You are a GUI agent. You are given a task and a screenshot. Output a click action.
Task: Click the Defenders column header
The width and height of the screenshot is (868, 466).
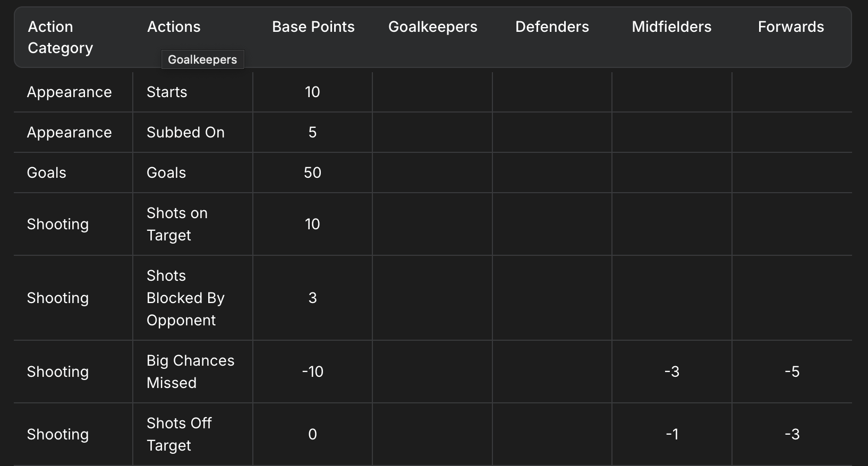552,27
